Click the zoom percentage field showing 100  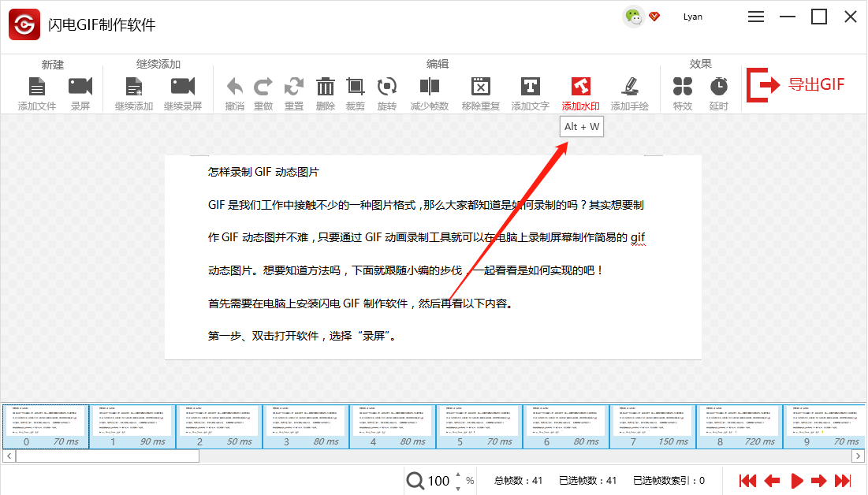(x=438, y=481)
